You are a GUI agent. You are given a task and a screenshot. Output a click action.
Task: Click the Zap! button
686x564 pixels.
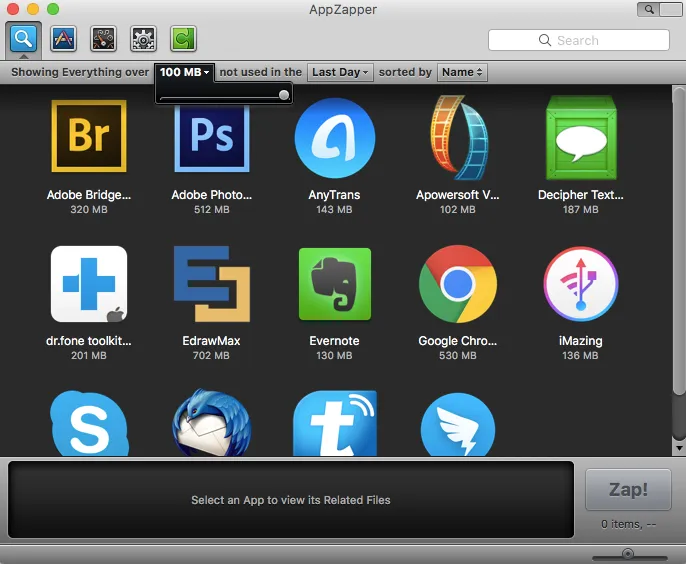pyautogui.click(x=628, y=490)
